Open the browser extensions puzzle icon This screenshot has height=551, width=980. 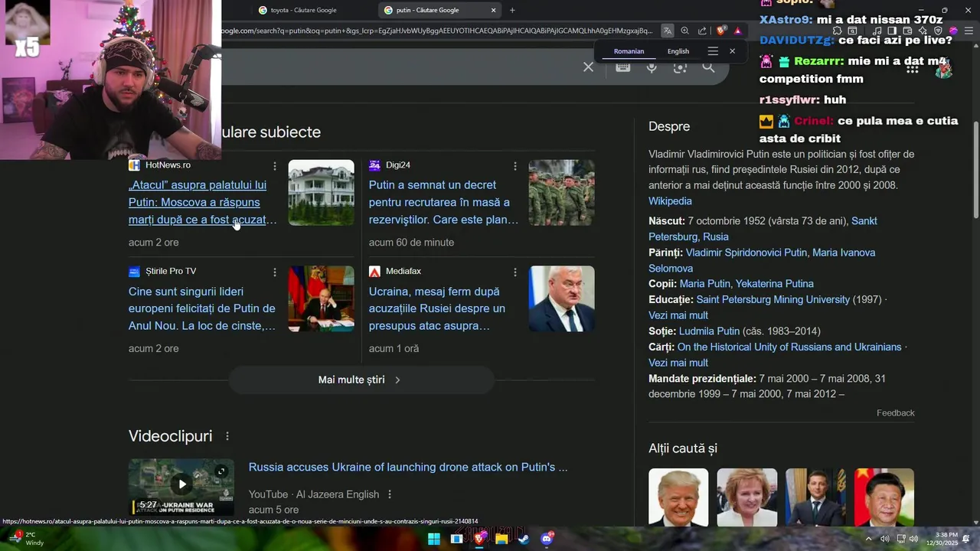pyautogui.click(x=837, y=31)
